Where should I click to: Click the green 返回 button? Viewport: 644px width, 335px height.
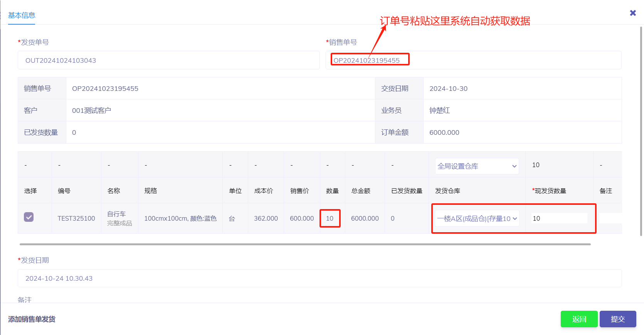pyautogui.click(x=579, y=319)
